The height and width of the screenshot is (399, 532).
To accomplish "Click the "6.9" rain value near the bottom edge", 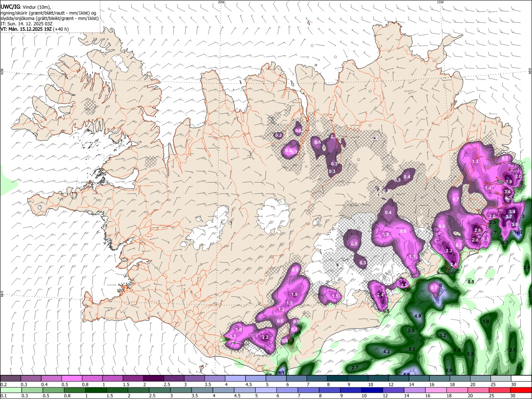I will point(406,374).
